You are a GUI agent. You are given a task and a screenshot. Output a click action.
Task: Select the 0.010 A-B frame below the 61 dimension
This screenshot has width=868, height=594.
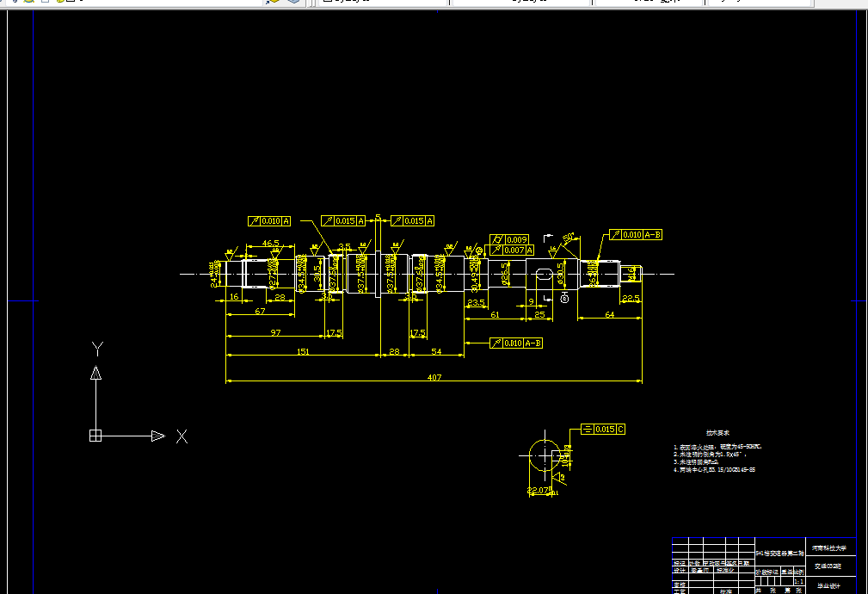(x=516, y=343)
